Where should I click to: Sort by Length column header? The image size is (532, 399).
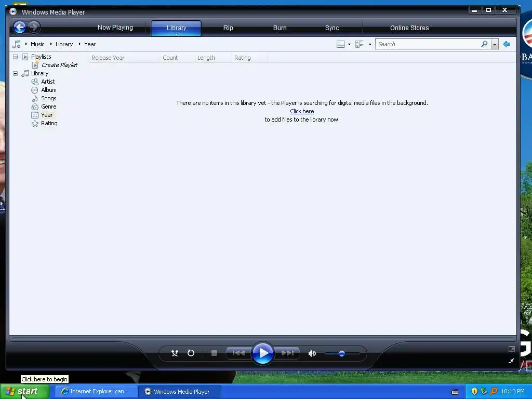tap(214, 58)
